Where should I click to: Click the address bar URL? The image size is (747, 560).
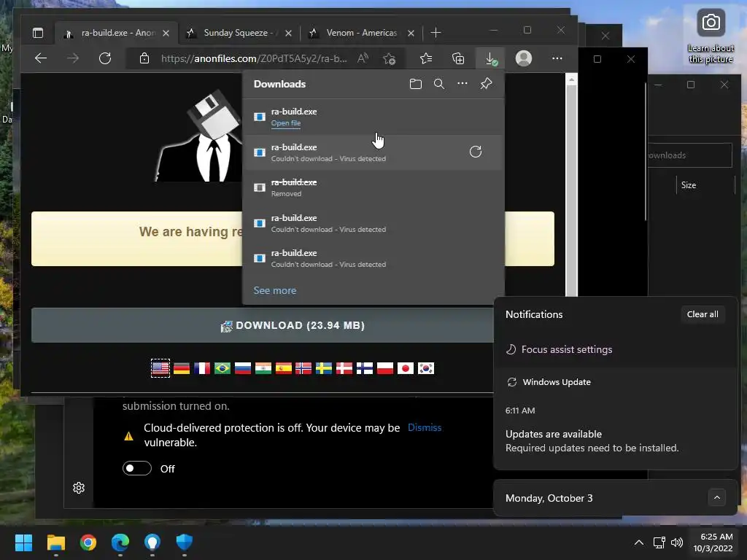254,58
